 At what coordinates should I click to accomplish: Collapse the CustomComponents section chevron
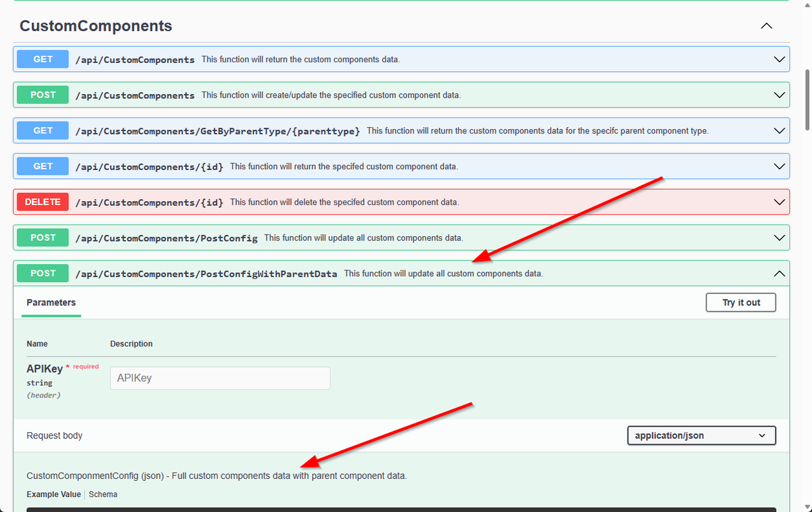(766, 26)
